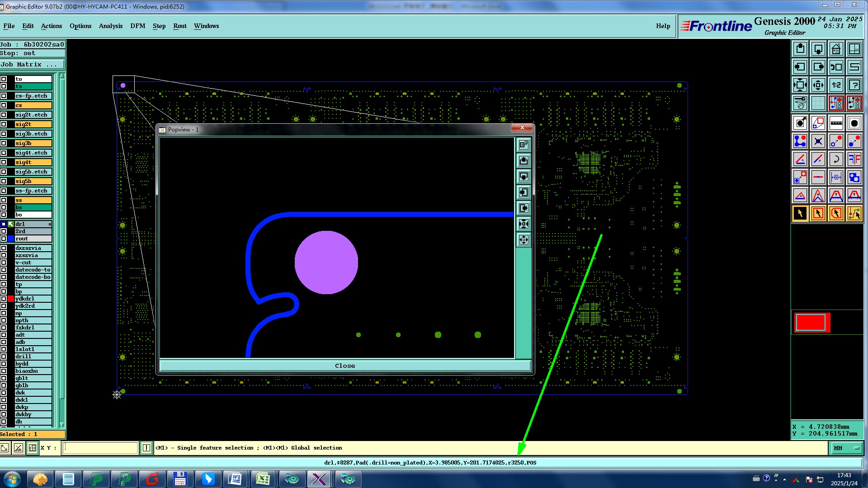Click the red color swatch

coord(811,323)
